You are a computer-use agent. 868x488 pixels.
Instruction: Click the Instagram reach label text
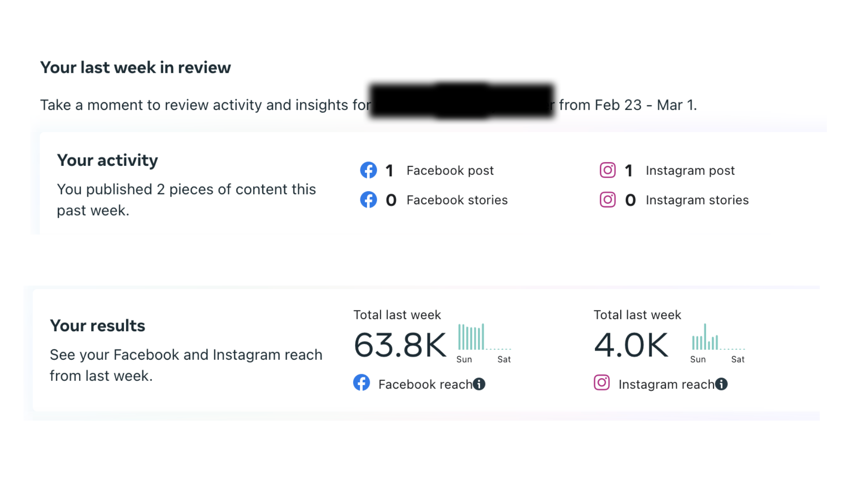point(666,385)
